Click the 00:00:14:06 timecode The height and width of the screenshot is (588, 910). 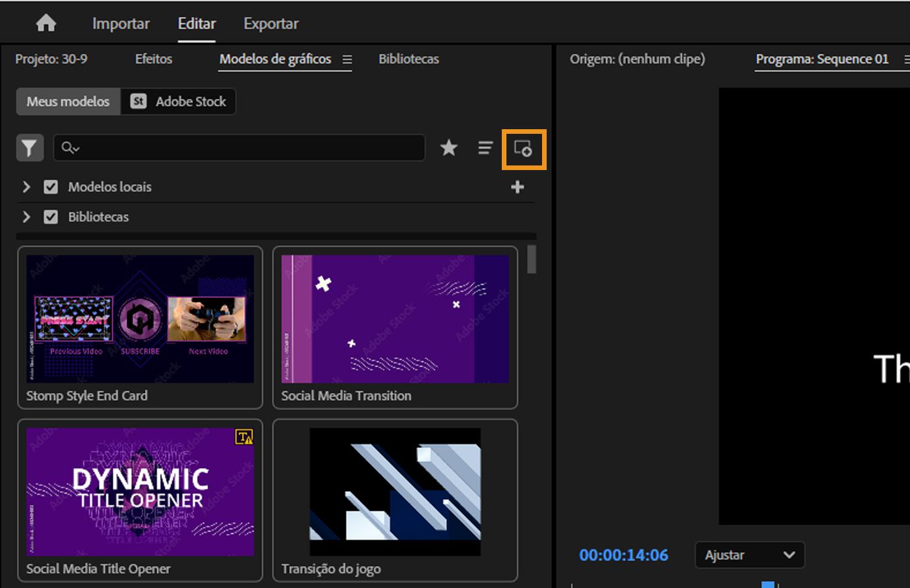click(623, 555)
